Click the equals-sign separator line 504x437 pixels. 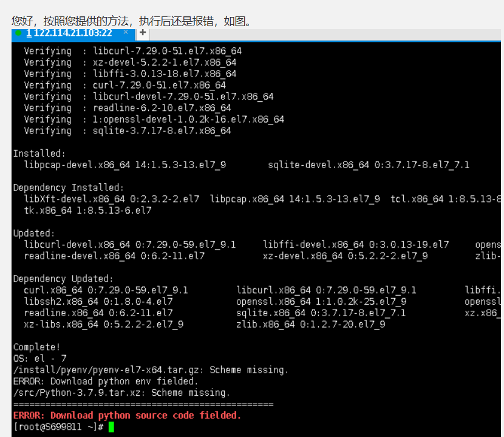[x=143, y=405]
